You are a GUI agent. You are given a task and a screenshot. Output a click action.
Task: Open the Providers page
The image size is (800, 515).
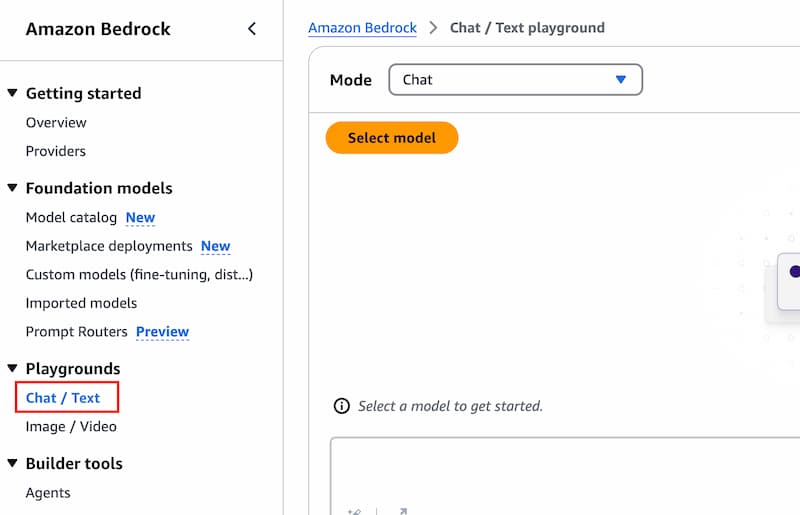(x=56, y=151)
